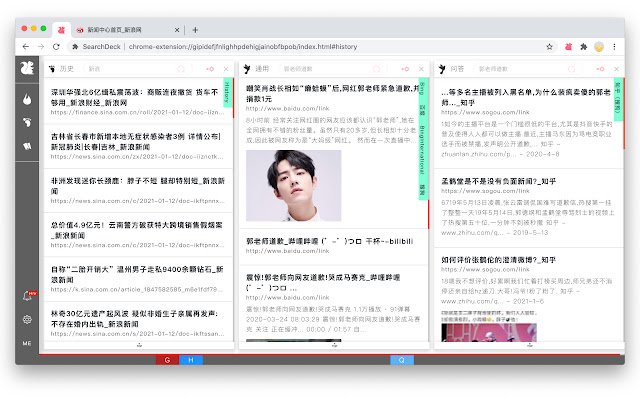
Task: Click the portrait photo thumbnail in 通用 column
Action: (293, 186)
